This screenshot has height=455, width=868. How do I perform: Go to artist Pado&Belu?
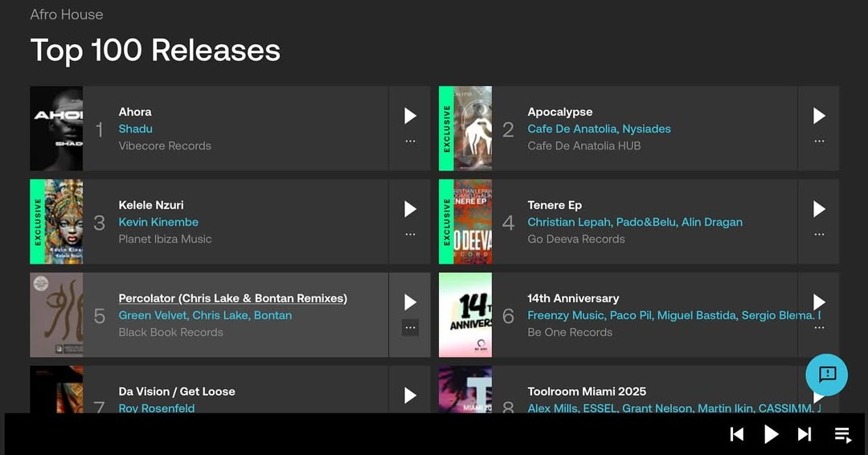pyautogui.click(x=646, y=222)
